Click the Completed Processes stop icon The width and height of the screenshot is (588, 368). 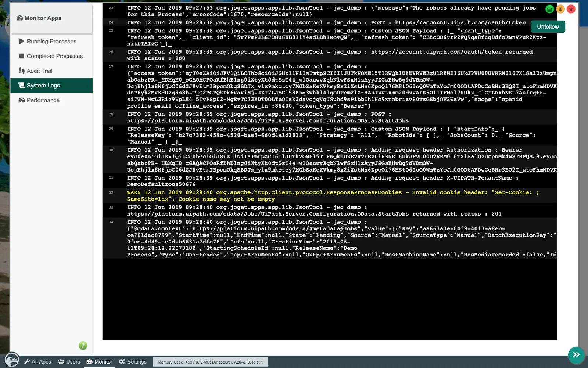click(22, 56)
